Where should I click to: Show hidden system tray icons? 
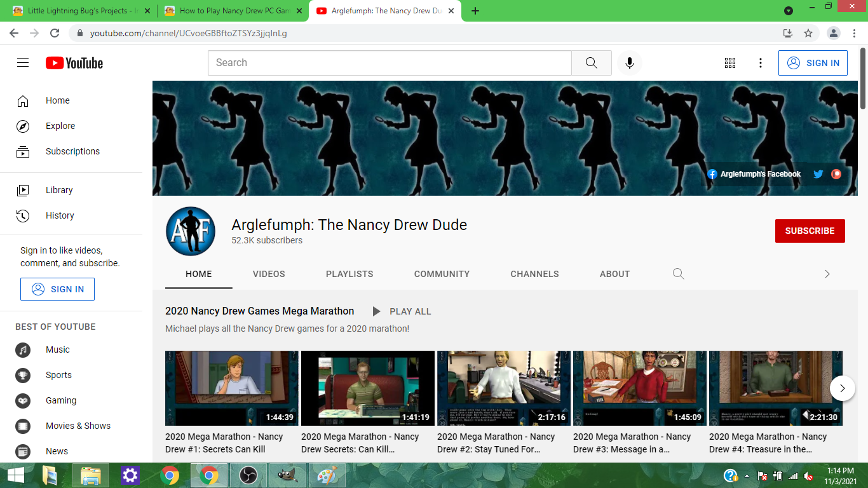pos(747,475)
